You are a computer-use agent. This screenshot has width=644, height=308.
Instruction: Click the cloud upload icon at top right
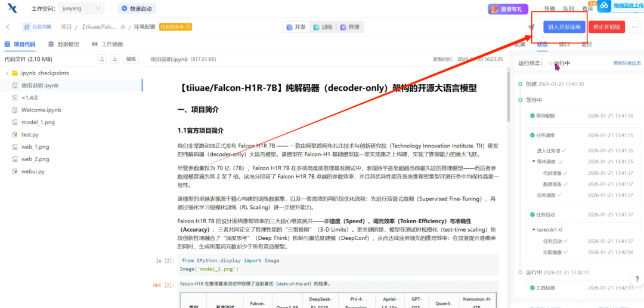605,6
